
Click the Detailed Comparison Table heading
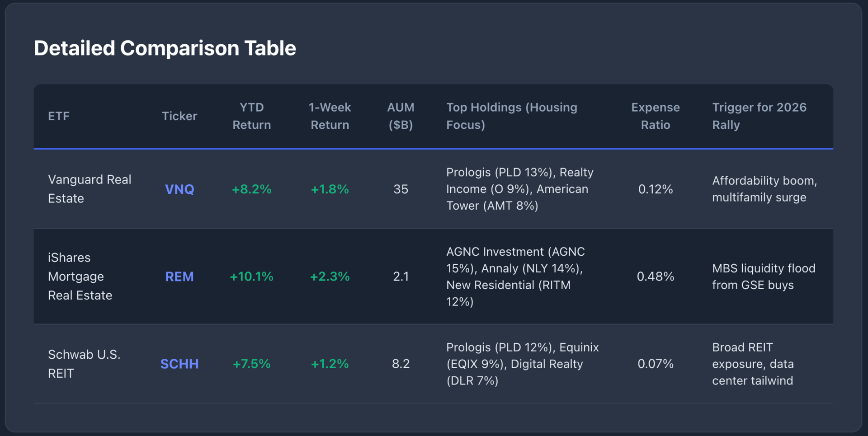165,48
